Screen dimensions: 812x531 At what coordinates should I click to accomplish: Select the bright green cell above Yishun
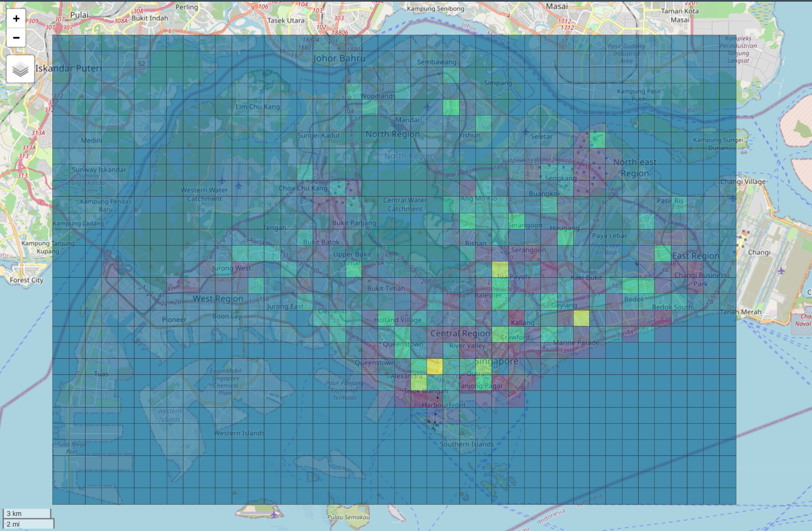(x=451, y=107)
